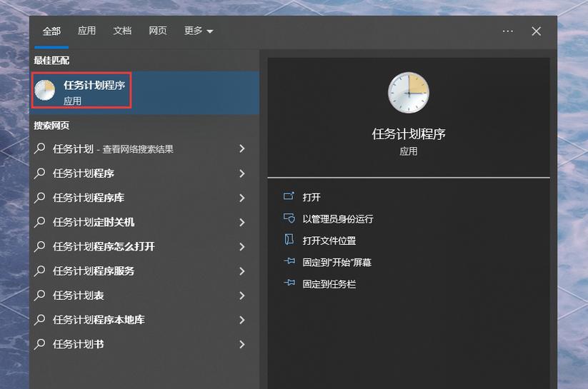The width and height of the screenshot is (588, 389).
Task: Choose 打开文件位置
Action: click(329, 241)
